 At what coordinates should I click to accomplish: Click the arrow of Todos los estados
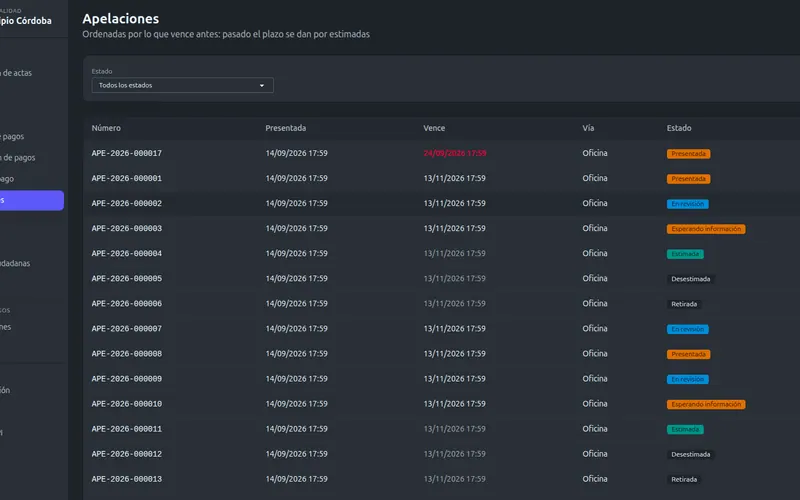(x=262, y=86)
